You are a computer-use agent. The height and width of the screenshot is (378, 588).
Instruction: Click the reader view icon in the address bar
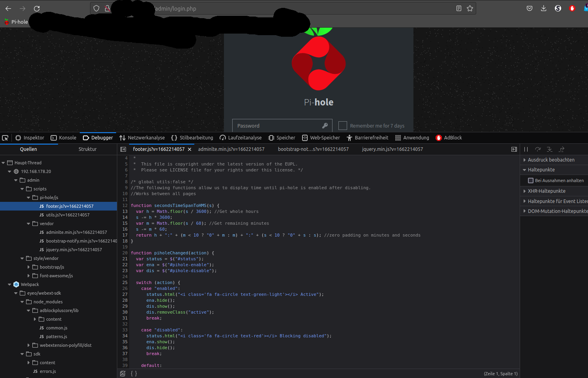click(x=458, y=8)
